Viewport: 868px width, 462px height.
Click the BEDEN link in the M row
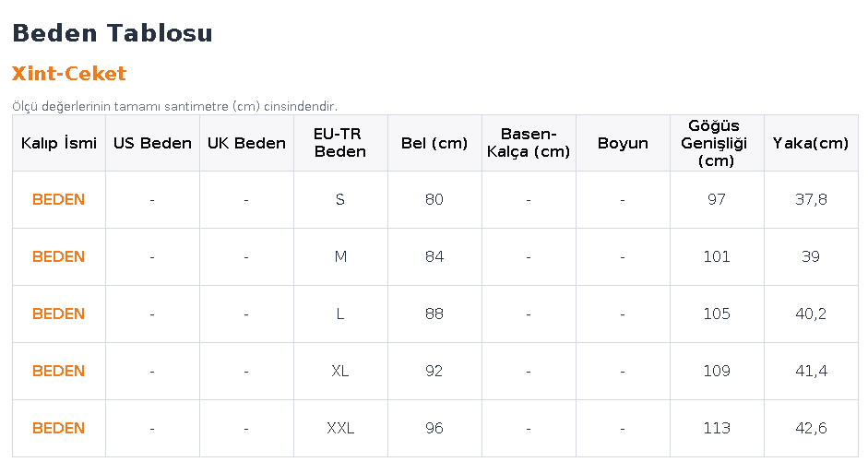pyautogui.click(x=58, y=256)
